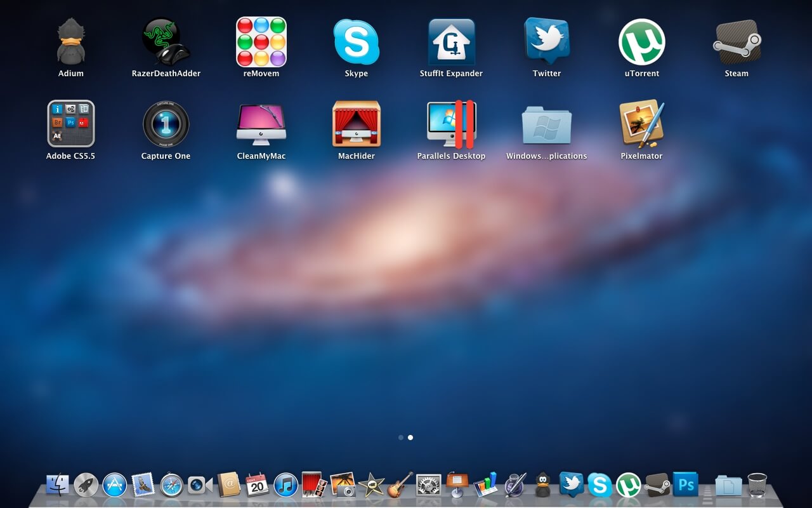This screenshot has width=812, height=508.
Task: Open StuffIt Expander
Action: pyautogui.click(x=451, y=42)
